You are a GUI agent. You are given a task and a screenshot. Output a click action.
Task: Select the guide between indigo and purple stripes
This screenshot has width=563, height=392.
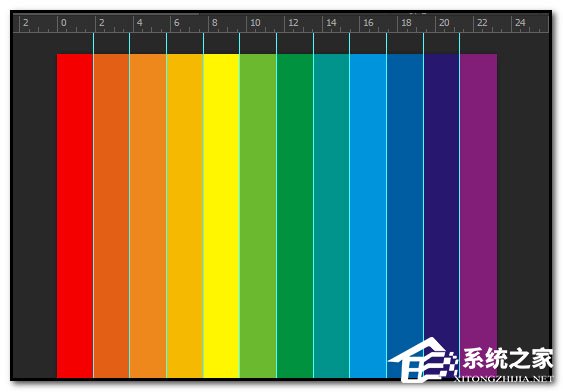pyautogui.click(x=460, y=205)
